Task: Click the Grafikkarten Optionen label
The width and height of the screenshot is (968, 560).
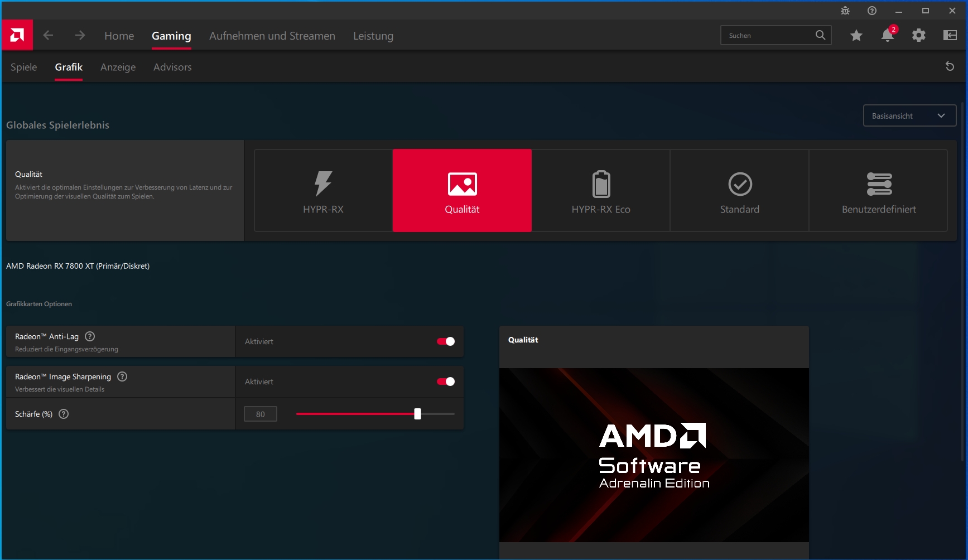Action: click(x=39, y=304)
